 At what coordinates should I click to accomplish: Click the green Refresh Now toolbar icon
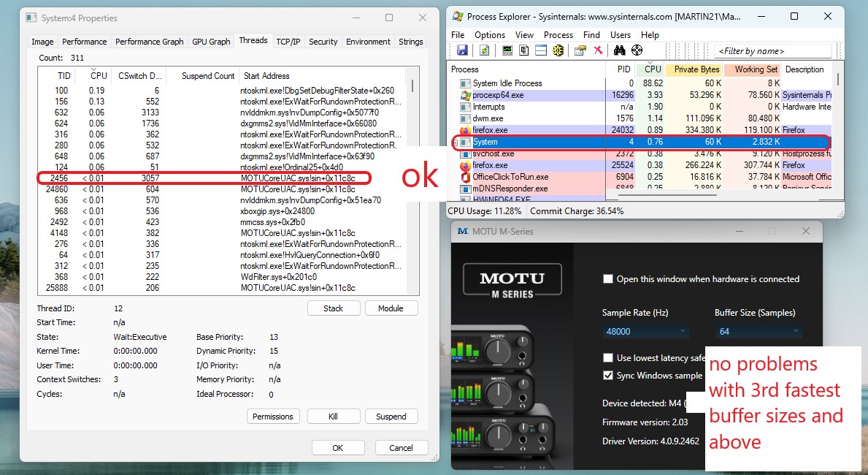point(485,50)
